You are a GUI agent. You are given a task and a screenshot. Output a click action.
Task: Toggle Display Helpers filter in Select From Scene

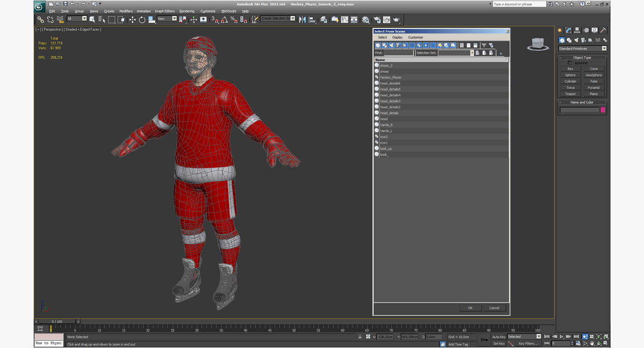point(405,45)
